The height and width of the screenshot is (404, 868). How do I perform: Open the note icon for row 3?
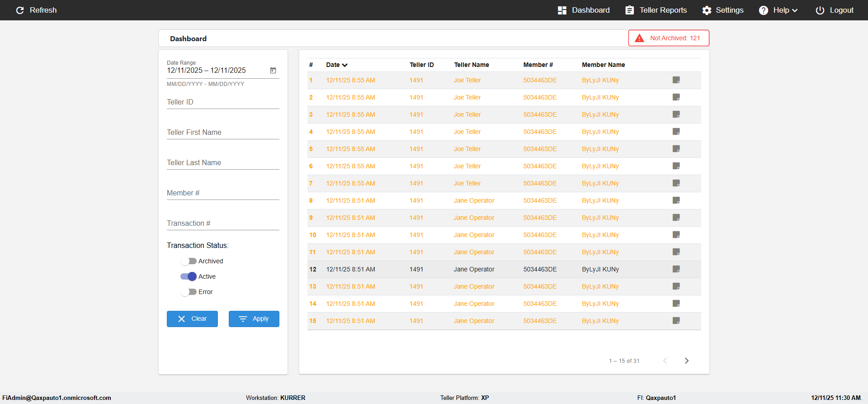[x=676, y=114]
